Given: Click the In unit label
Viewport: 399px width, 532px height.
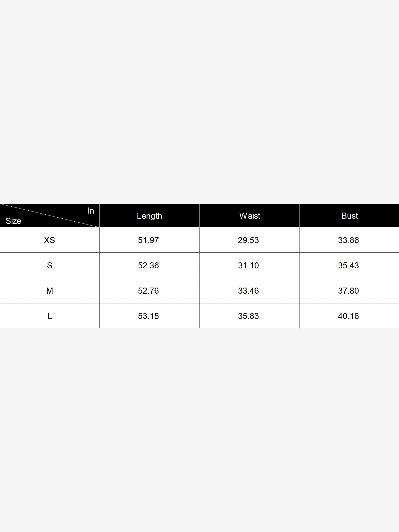Looking at the screenshot, I should pos(91,211).
